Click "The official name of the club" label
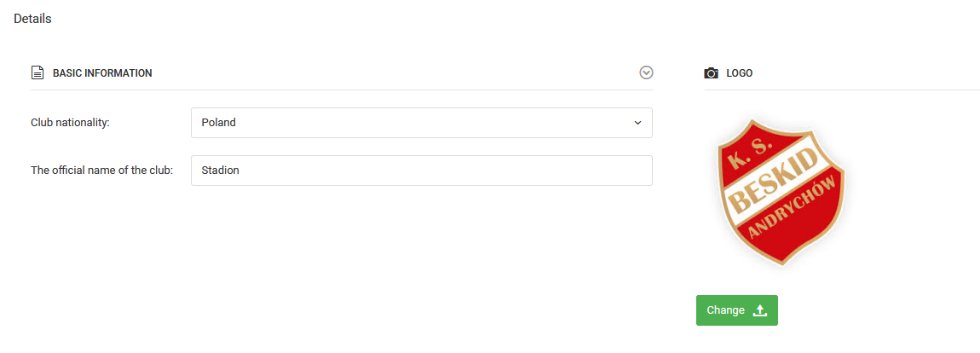 point(101,171)
